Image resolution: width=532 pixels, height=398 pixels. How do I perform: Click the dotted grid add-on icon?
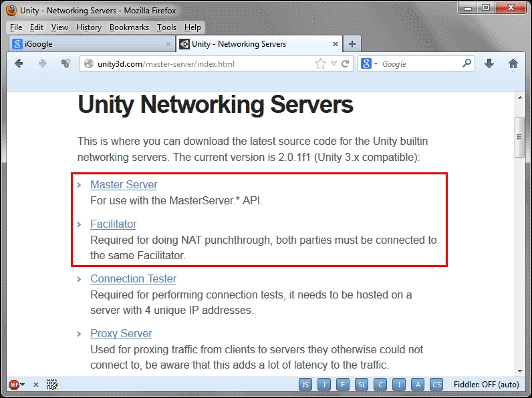[52, 385]
